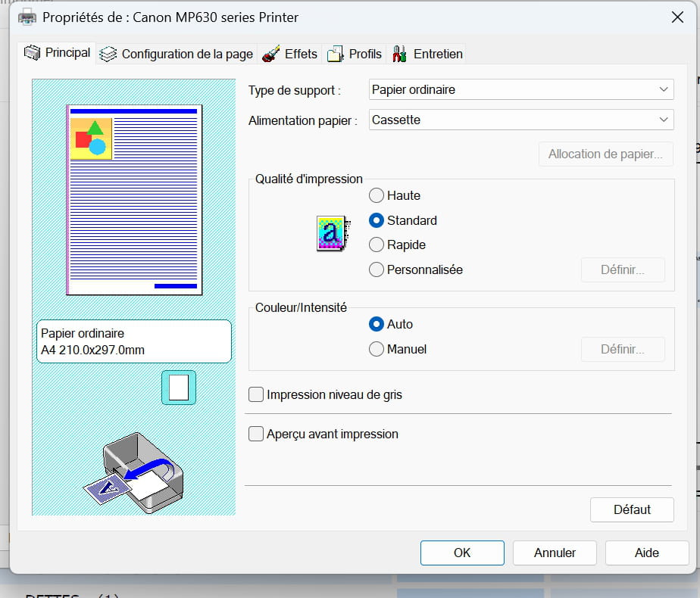Click the stacked pages Configuration icon
Image resolution: width=700 pixels, height=598 pixels.
(x=108, y=54)
